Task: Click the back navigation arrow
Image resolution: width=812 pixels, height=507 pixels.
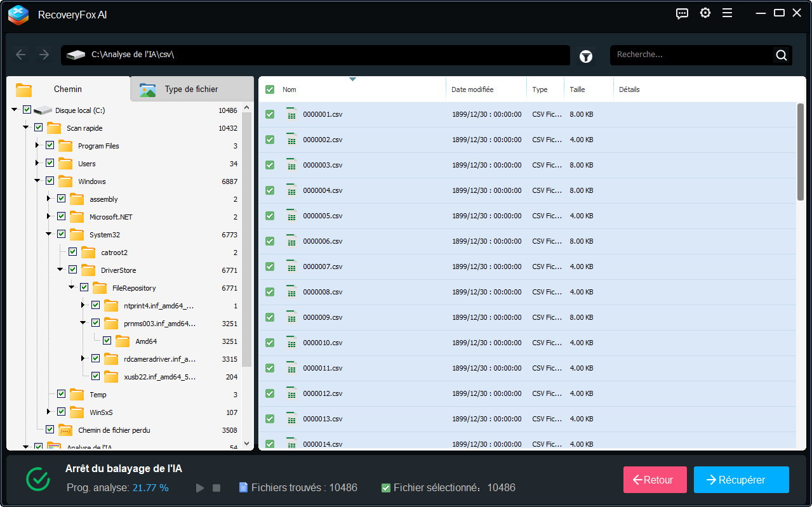Action: pos(21,55)
